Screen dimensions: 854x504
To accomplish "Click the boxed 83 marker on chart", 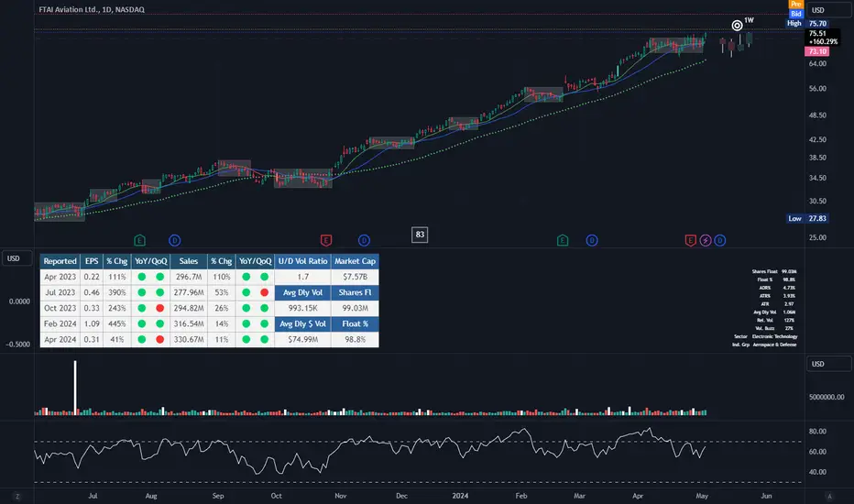I will [420, 235].
